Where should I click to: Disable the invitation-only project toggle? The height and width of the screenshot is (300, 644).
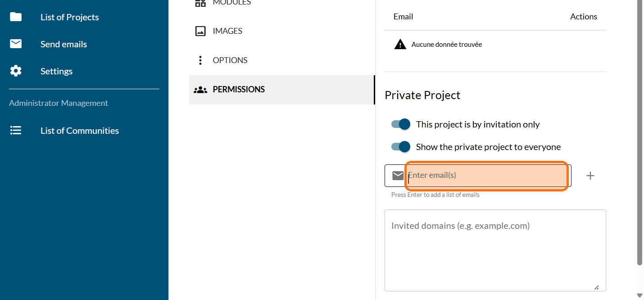[401, 124]
